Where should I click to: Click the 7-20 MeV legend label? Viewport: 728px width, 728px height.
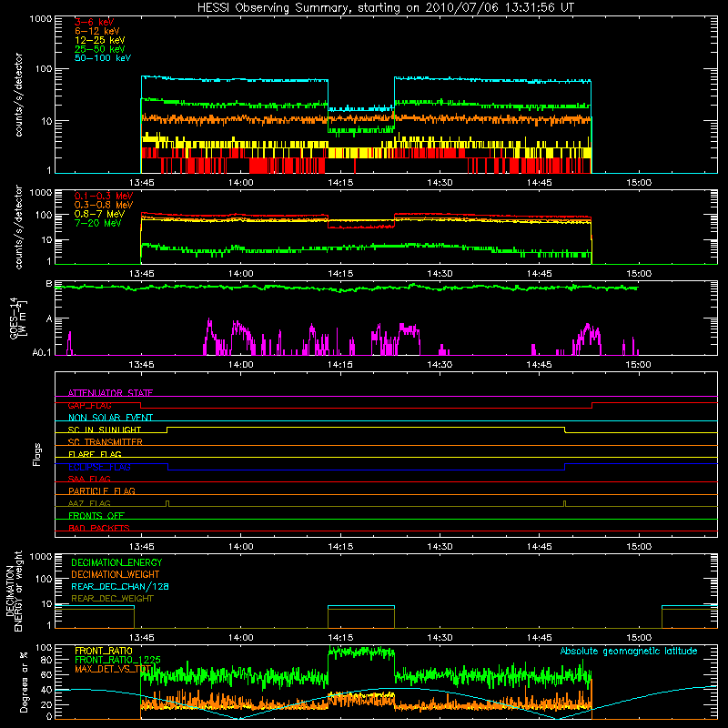click(97, 223)
